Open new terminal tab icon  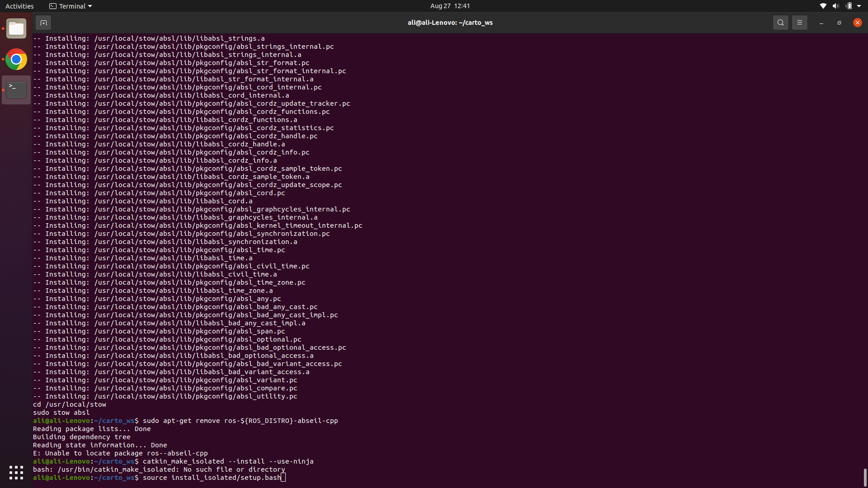click(43, 23)
